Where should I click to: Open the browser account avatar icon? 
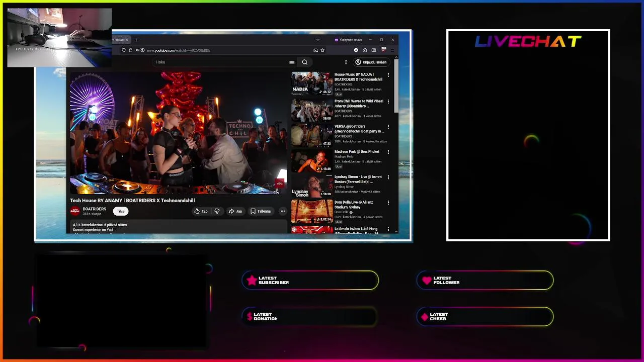click(356, 50)
